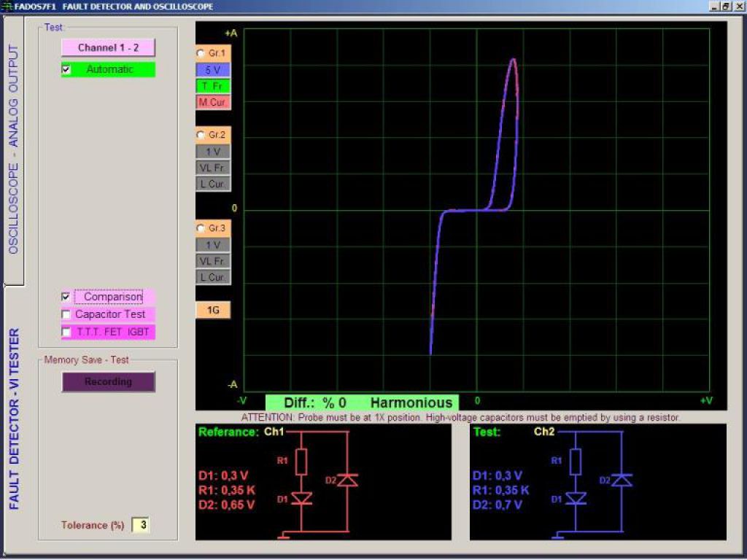747x560 pixels.
Task: Click the VL Fr. button under Gr.3
Action: click(213, 261)
